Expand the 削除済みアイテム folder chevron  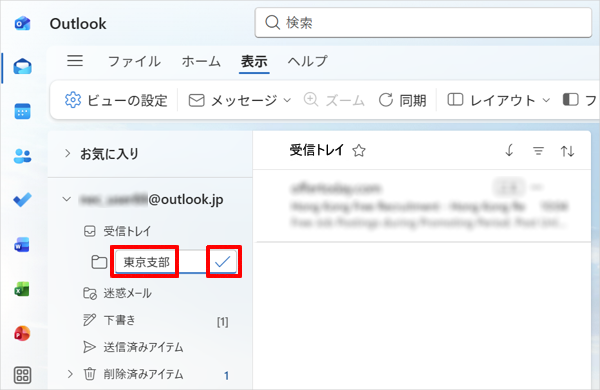pos(70,374)
